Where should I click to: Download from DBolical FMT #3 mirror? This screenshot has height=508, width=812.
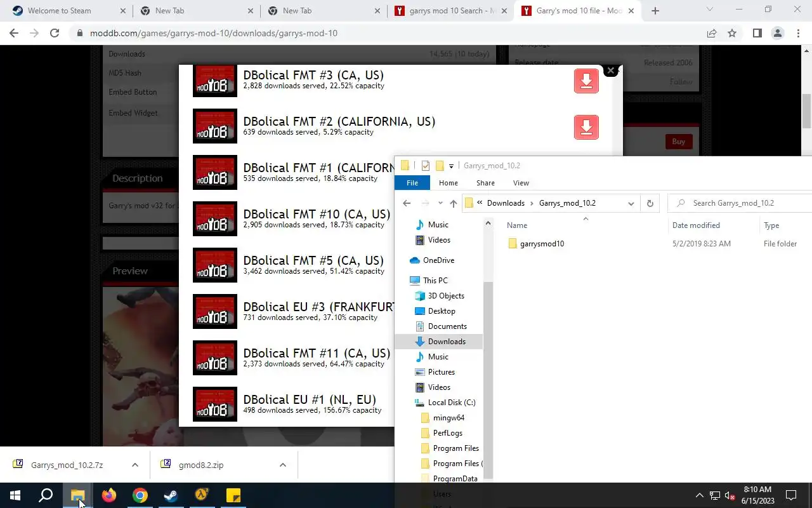[586, 81]
